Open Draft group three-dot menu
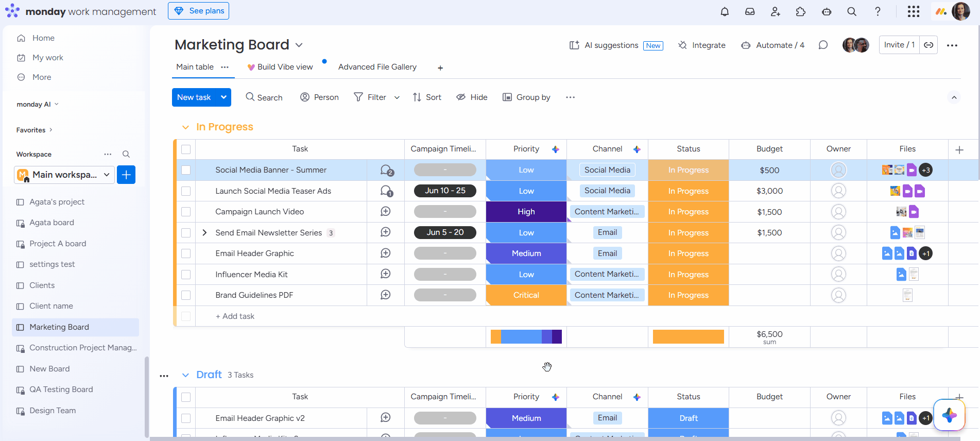 pos(164,376)
